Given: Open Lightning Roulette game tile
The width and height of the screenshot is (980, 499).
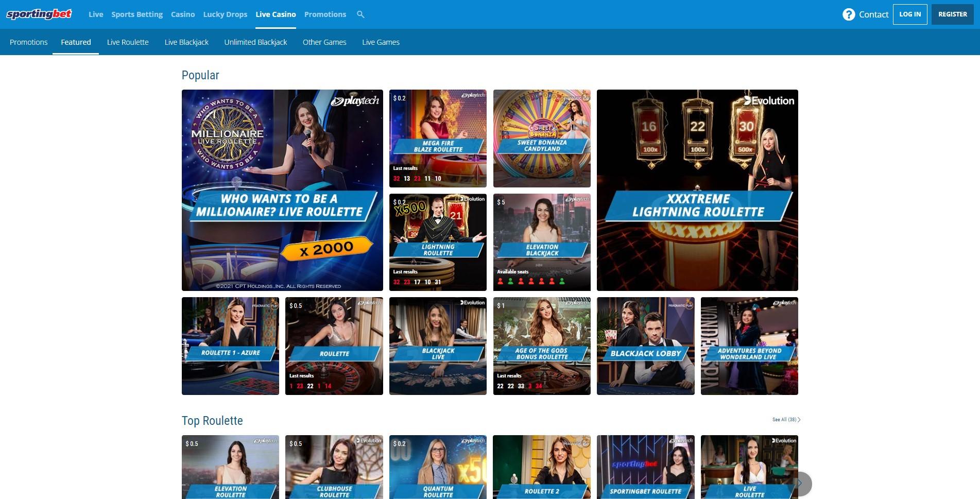Looking at the screenshot, I should [438, 242].
